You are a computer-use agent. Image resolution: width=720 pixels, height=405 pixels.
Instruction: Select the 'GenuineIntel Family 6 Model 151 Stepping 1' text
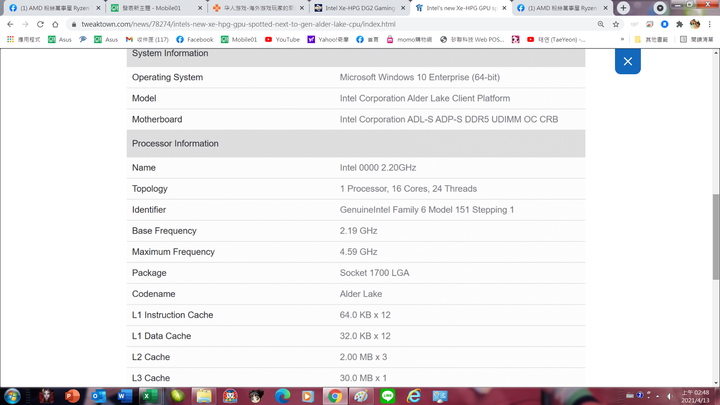pos(427,210)
